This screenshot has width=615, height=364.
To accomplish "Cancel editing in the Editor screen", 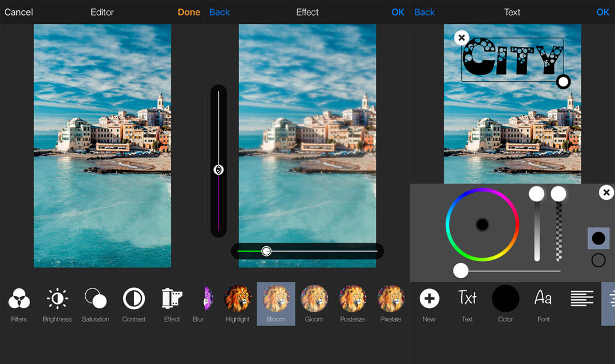I will (19, 12).
